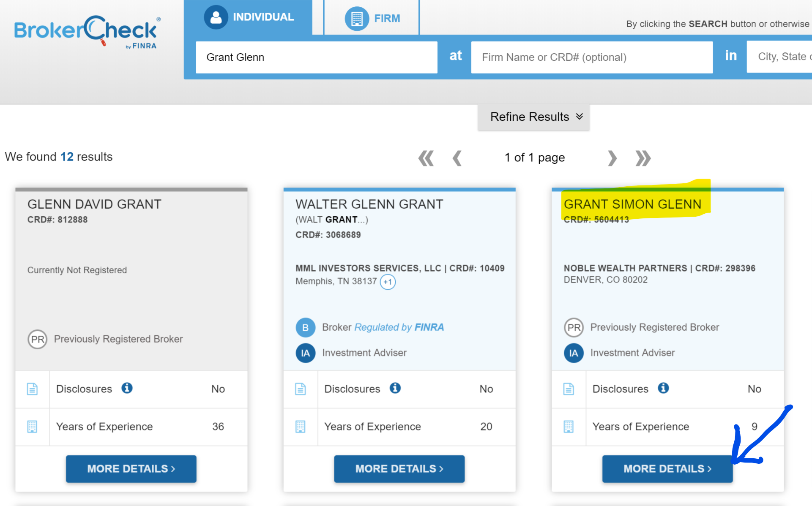Go to the next results page
The height and width of the screenshot is (506, 812).
(x=612, y=158)
